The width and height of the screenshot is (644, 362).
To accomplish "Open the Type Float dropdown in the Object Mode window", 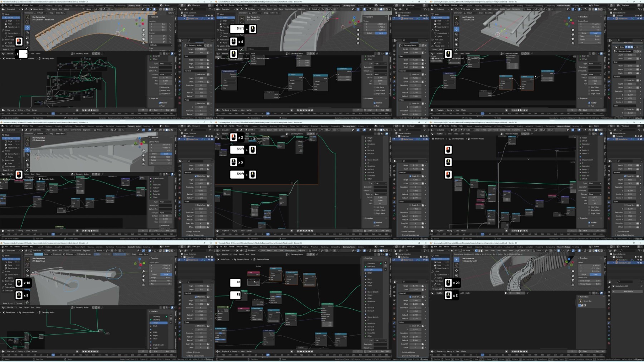I will pos(165,64).
